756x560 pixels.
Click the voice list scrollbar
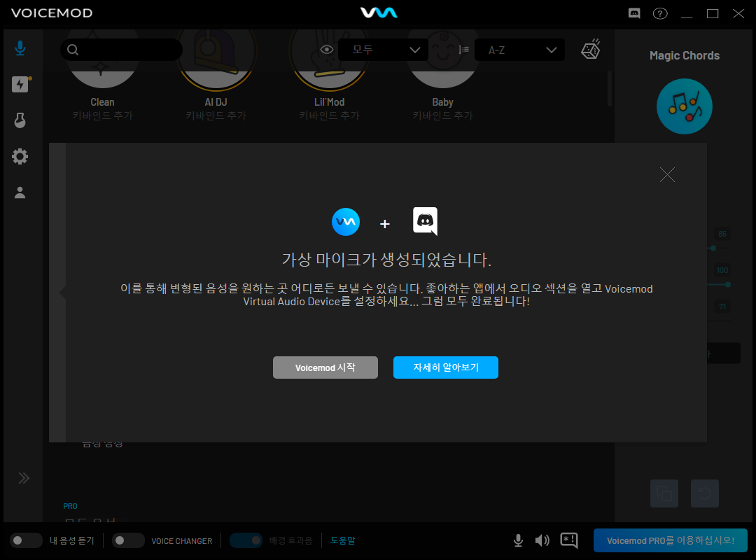(610, 88)
